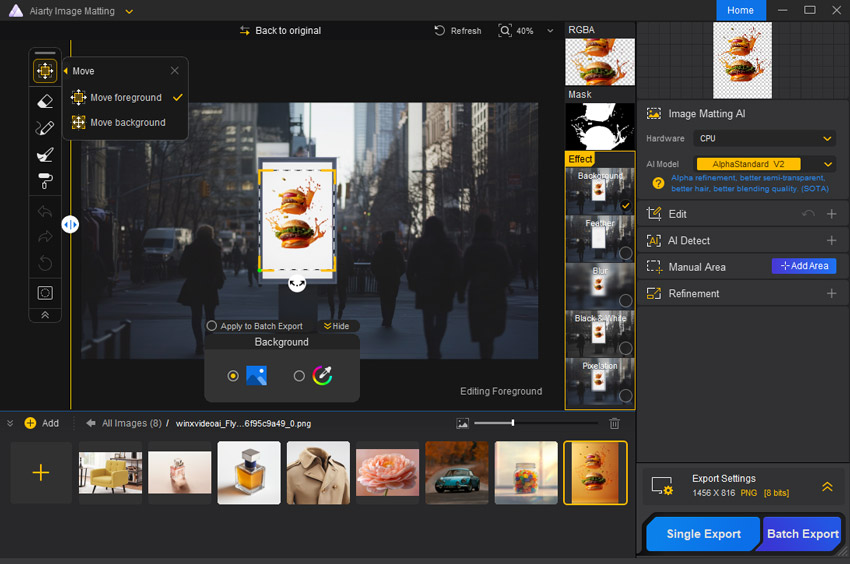Click the redo arrow in the left toolbar

pyautogui.click(x=45, y=236)
